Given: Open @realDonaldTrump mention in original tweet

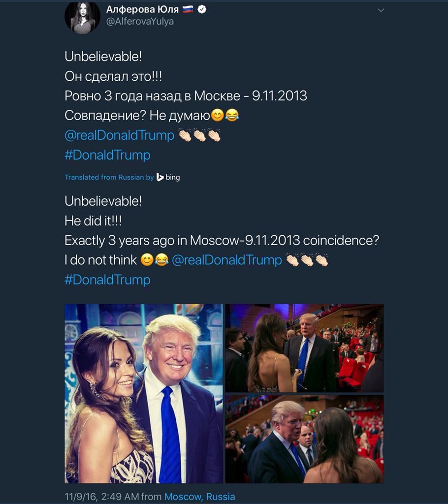Looking at the screenshot, I should 120,135.
